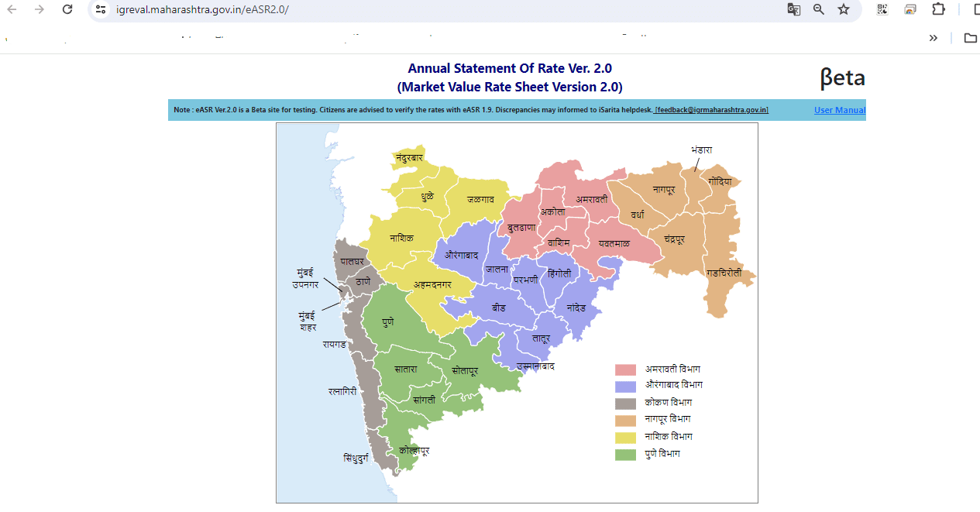Expand hidden bookmarks with the chevron

point(933,37)
